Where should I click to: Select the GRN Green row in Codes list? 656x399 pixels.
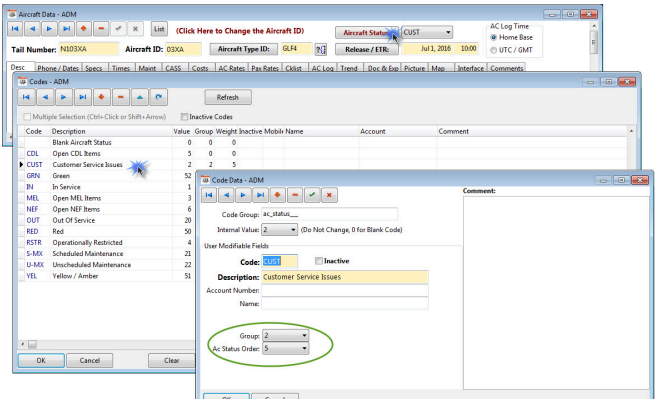click(105, 176)
